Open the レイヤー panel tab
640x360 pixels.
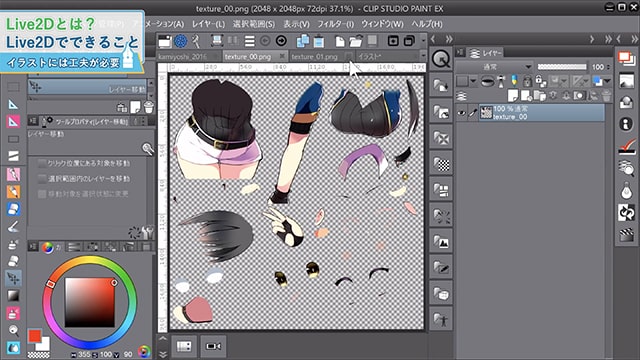coord(485,53)
